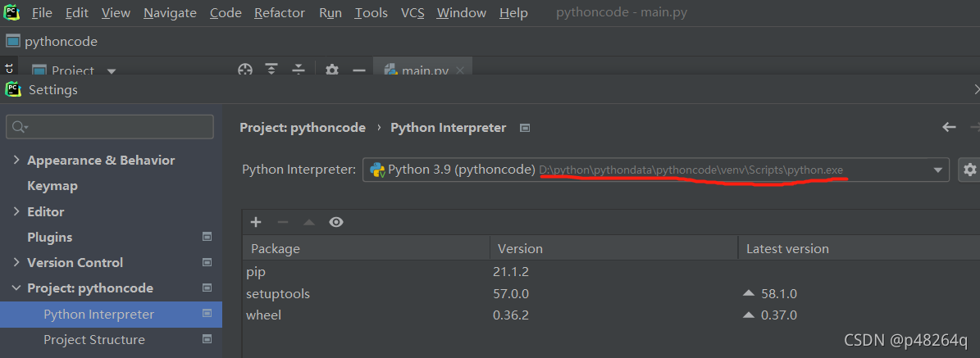Install package with plus button

point(255,222)
